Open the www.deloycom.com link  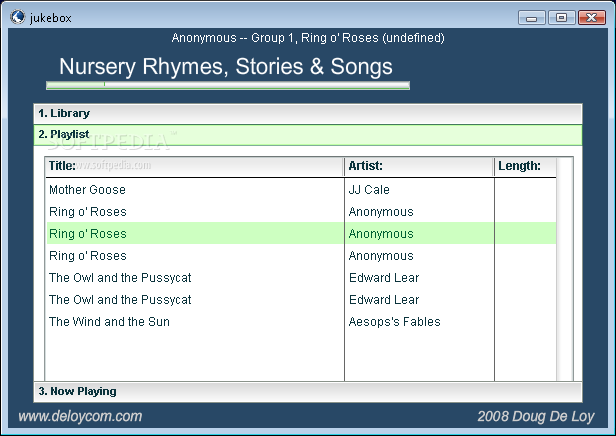80,416
